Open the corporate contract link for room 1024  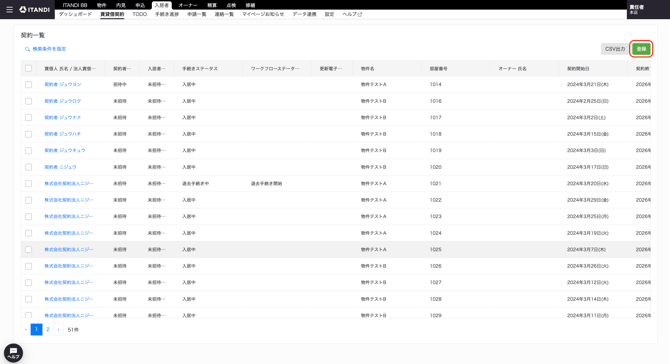pyautogui.click(x=69, y=233)
